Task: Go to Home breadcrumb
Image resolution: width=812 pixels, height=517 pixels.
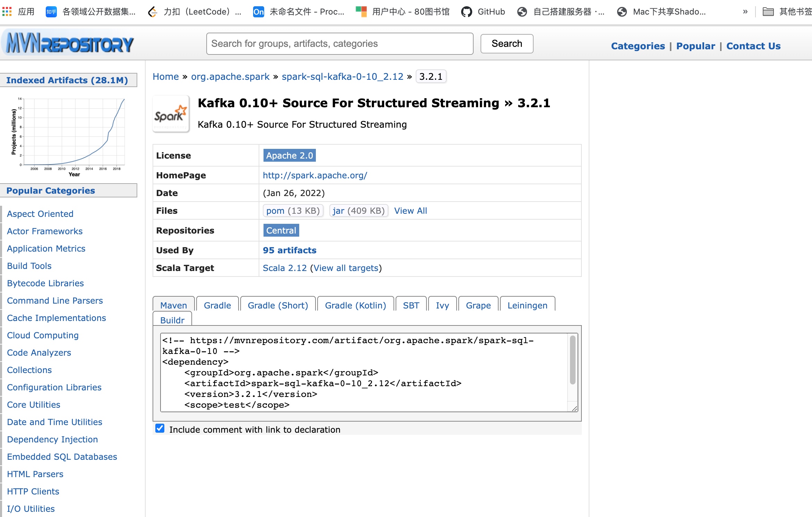Action: (x=166, y=77)
